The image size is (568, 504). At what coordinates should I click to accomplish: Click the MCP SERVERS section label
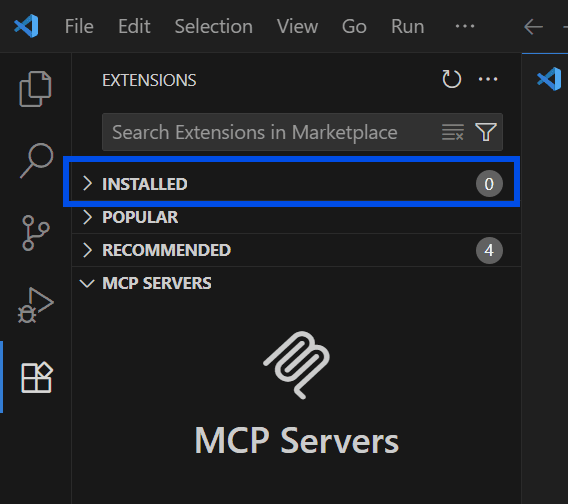point(156,283)
